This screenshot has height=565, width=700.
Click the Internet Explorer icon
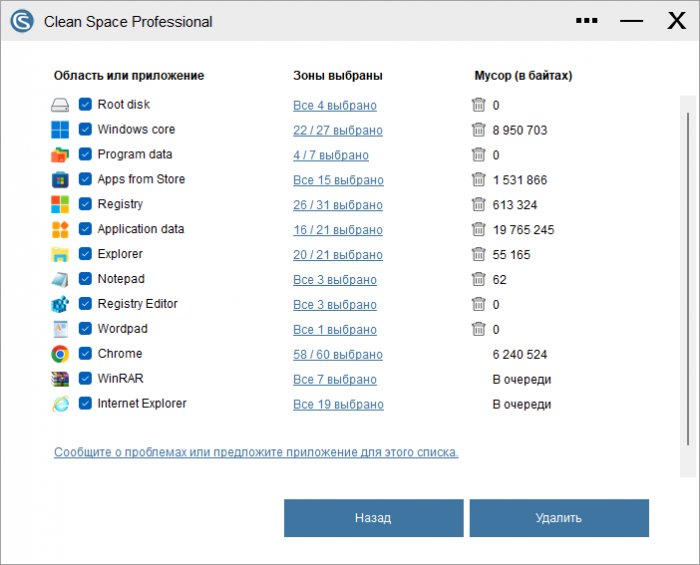tap(60, 404)
